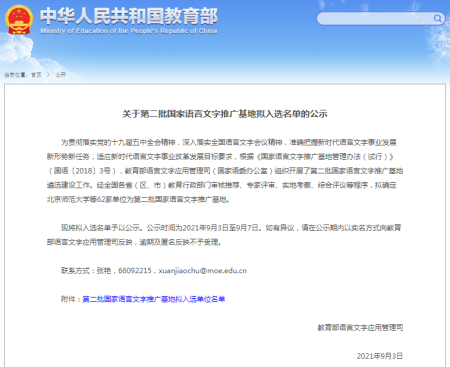Click the date 2021年9月3日 at bottom

[x=380, y=356]
